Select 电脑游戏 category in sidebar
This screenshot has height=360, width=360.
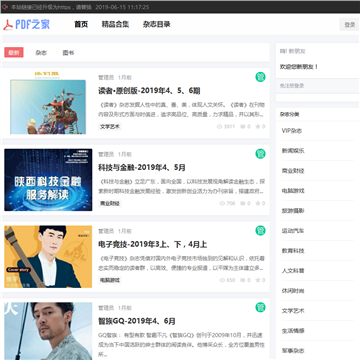(293, 191)
